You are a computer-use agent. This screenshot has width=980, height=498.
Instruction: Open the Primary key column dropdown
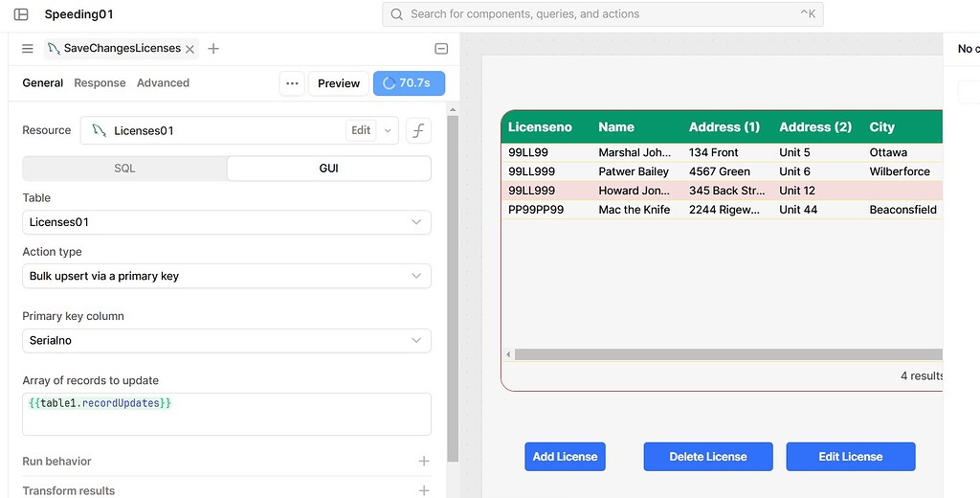coord(226,340)
